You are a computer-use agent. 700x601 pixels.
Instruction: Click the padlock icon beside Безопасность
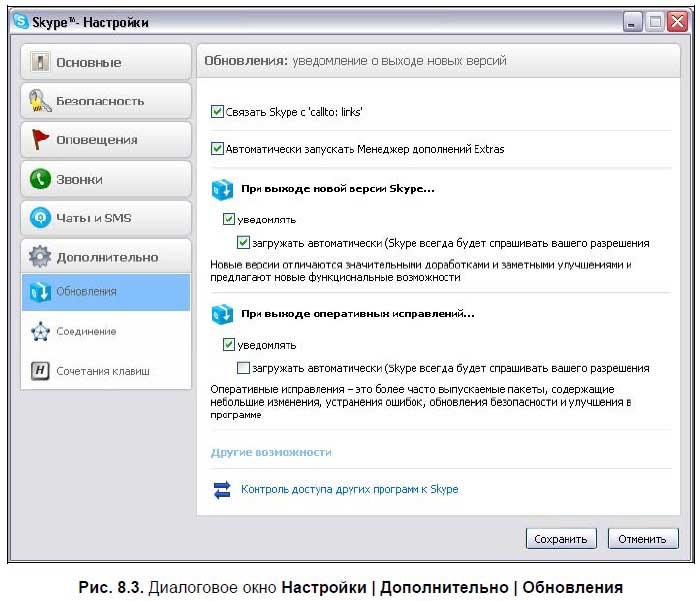click(x=40, y=101)
